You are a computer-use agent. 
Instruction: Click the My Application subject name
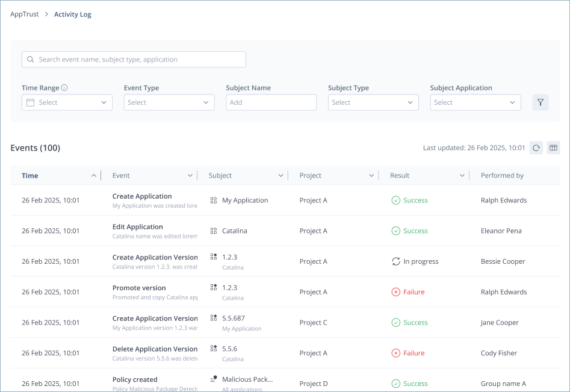(245, 201)
